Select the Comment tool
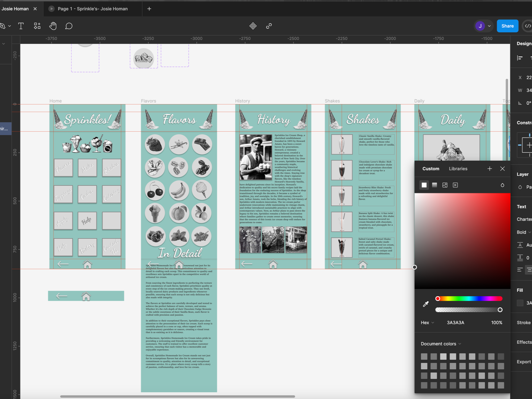 (69, 26)
